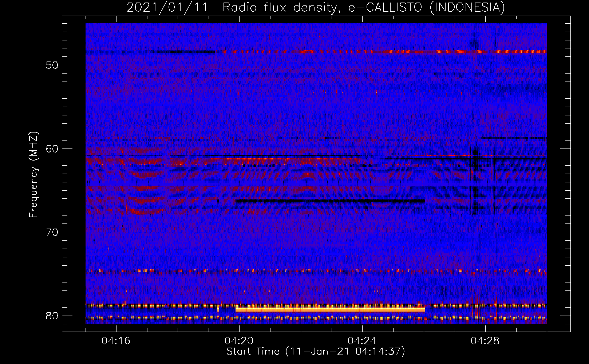This screenshot has height=364, width=589.
Task: Click the '04:20' time tick label
Action: point(239,341)
